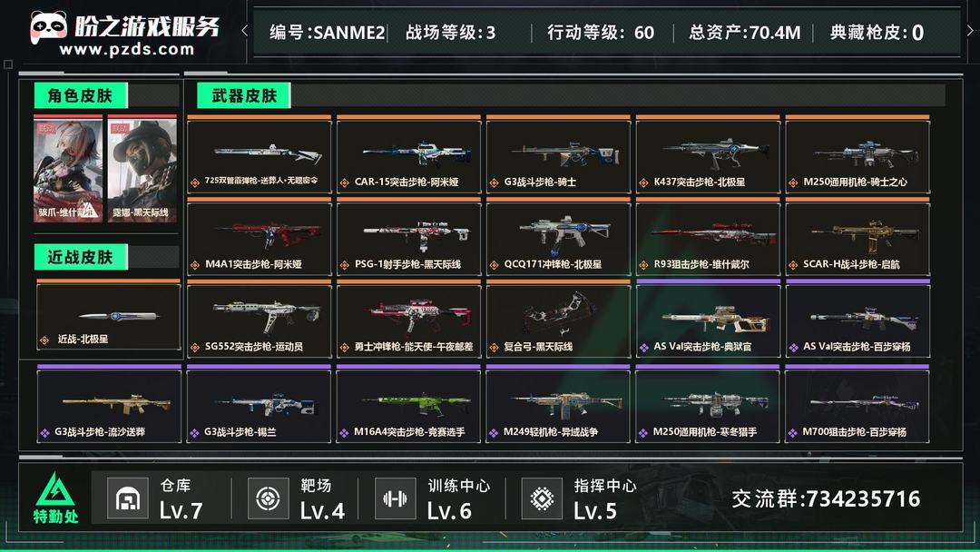The image size is (980, 552).
Task: Click the www.pzds.com website link
Action: pyautogui.click(x=127, y=49)
